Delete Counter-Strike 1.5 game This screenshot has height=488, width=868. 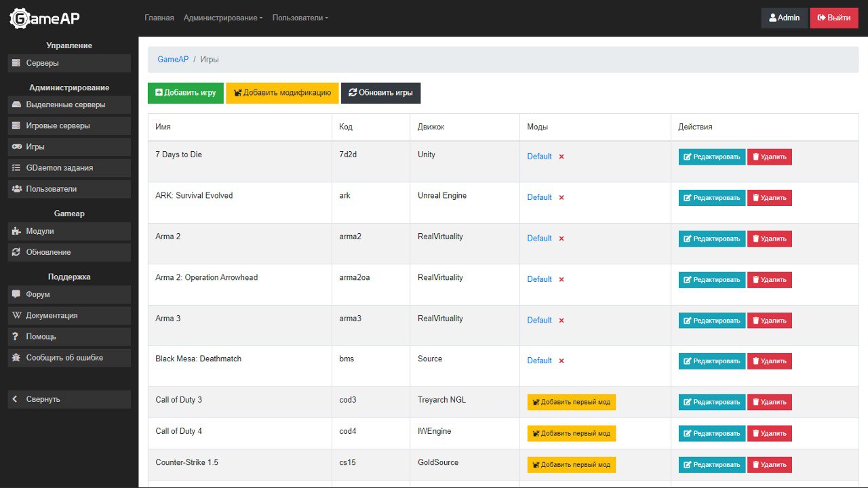[x=770, y=464]
